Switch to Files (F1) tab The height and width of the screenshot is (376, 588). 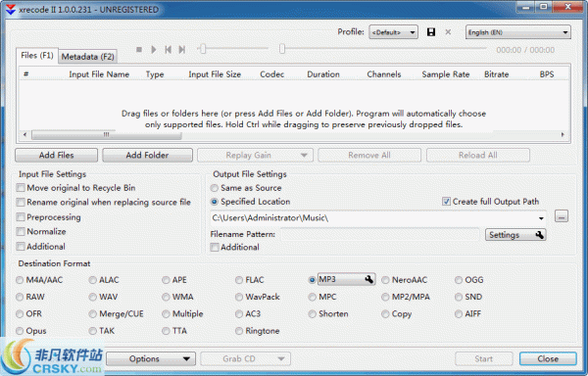point(37,56)
